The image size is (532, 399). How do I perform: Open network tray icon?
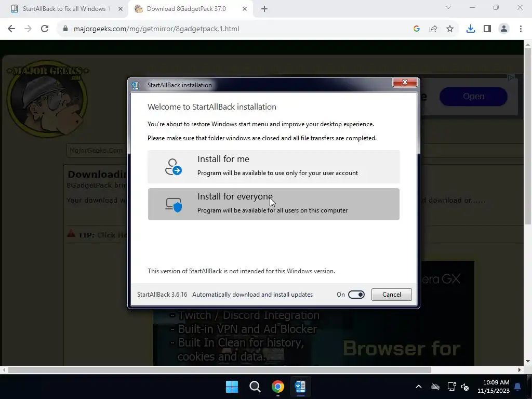point(451,387)
